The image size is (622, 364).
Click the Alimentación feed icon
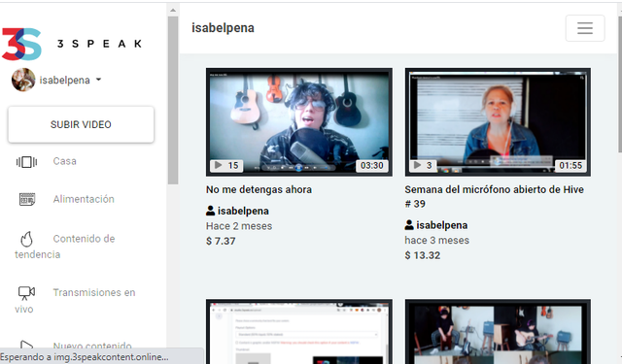[x=27, y=199]
